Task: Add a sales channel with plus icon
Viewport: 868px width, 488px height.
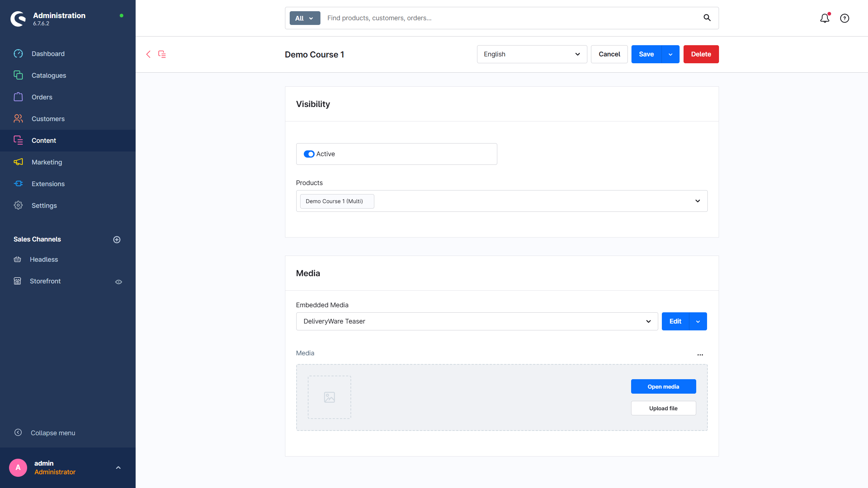Action: 117,240
